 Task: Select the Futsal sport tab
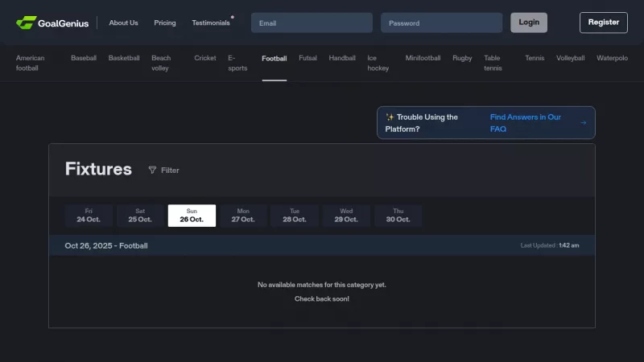point(308,58)
